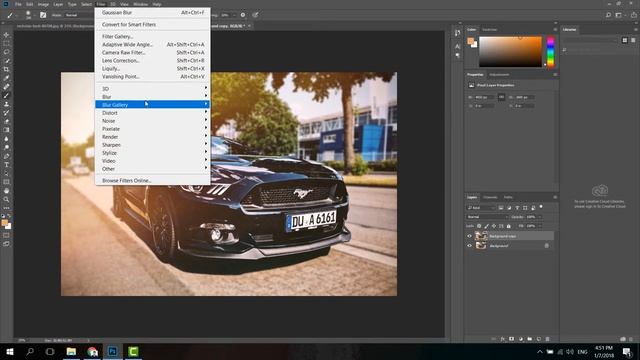Click the color picker gradient field
The height and width of the screenshot is (360, 640).
pyautogui.click(x=510, y=52)
